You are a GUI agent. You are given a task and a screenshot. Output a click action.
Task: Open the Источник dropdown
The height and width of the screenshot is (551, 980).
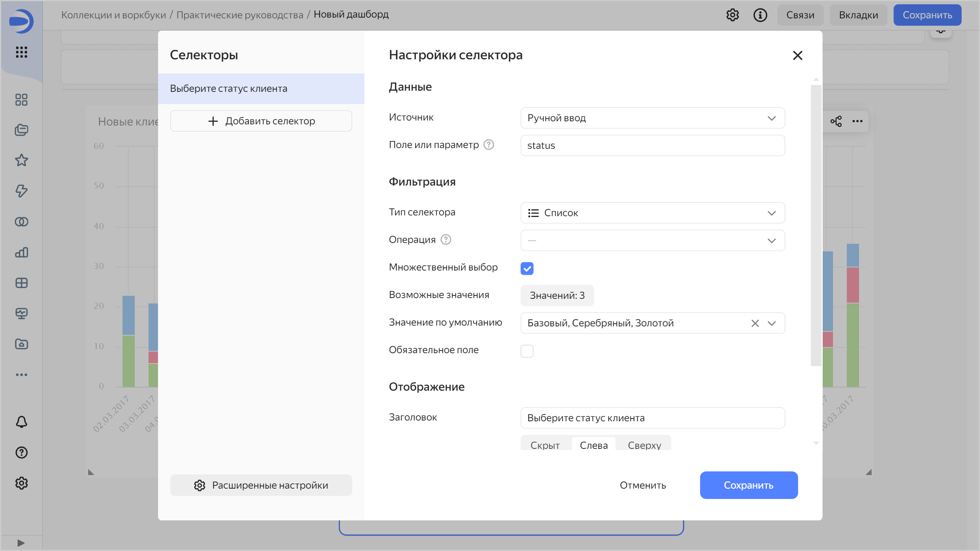652,118
